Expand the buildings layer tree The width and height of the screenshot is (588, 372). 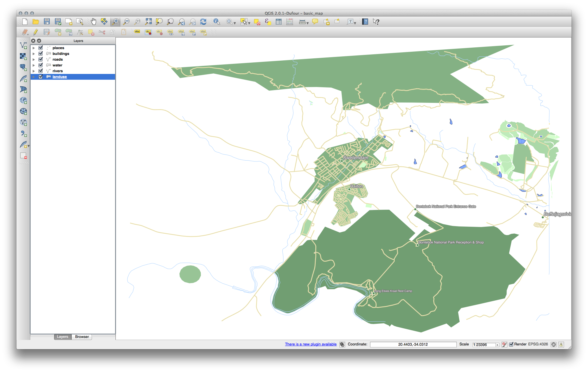pyautogui.click(x=34, y=54)
